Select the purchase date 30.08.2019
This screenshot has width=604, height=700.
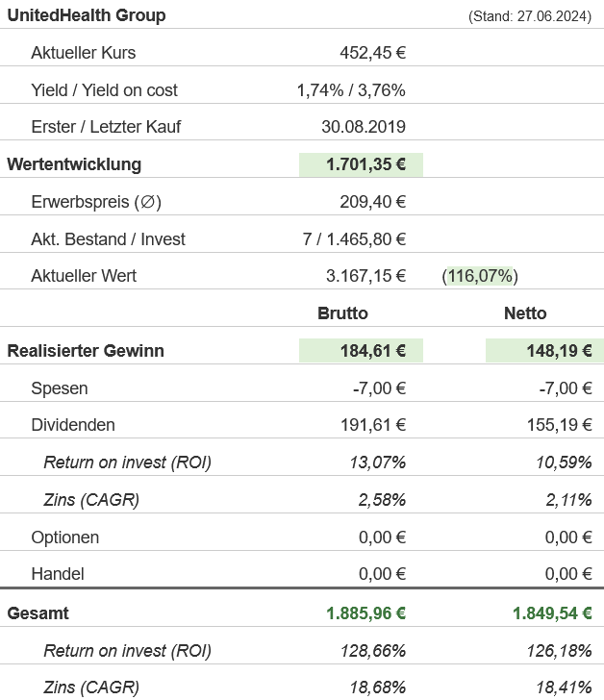tap(363, 127)
